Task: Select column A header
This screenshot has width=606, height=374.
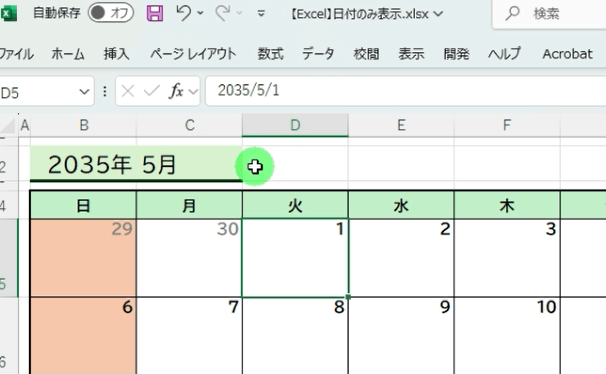Action: tap(24, 125)
